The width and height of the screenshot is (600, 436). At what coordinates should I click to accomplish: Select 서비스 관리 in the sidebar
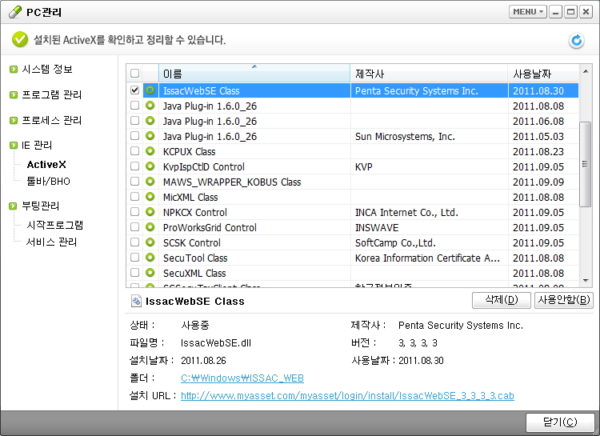tap(54, 242)
